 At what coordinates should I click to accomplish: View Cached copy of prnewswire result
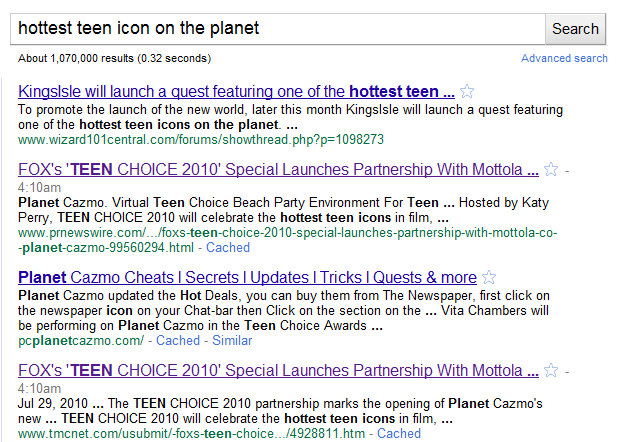(228, 247)
